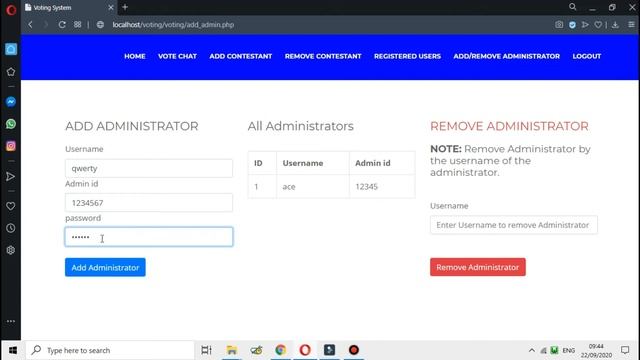Close the Voting System tab

click(111, 7)
